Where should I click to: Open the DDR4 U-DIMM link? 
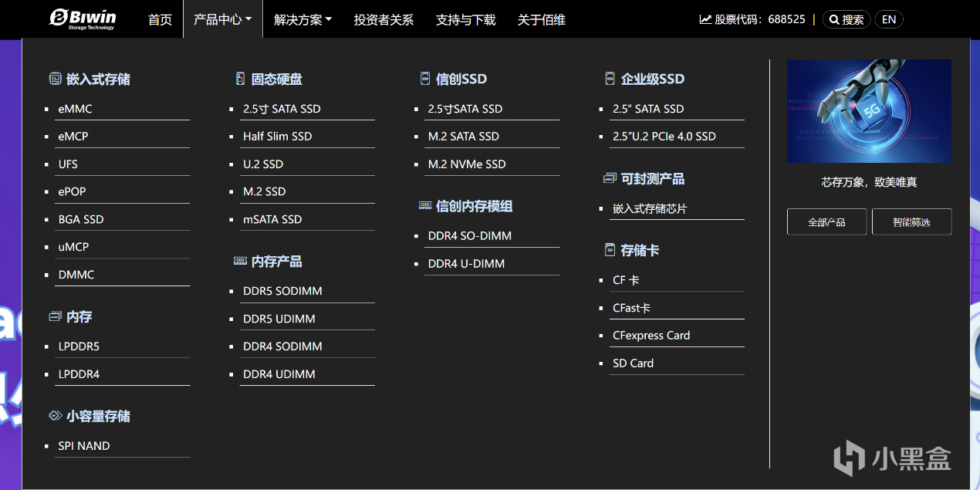(466, 264)
